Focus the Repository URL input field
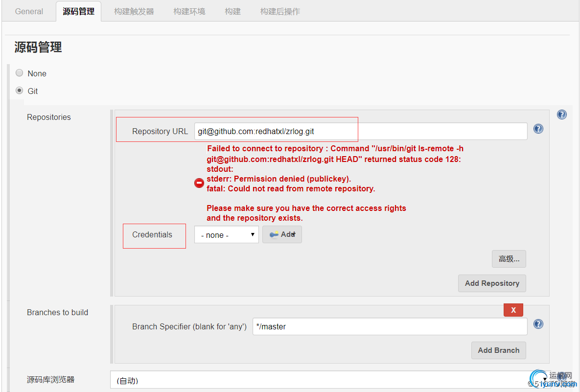Viewport: 580px width, 392px height. [361, 131]
